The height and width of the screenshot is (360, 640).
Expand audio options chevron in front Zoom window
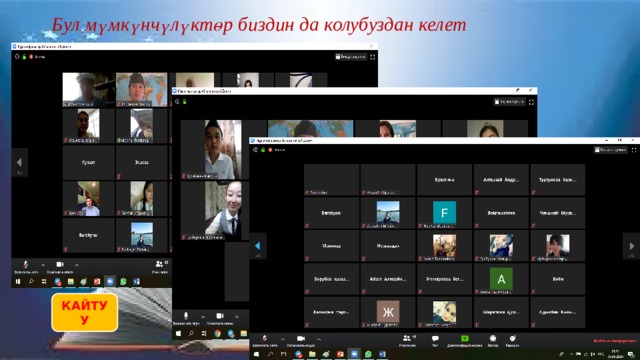pos(282,339)
